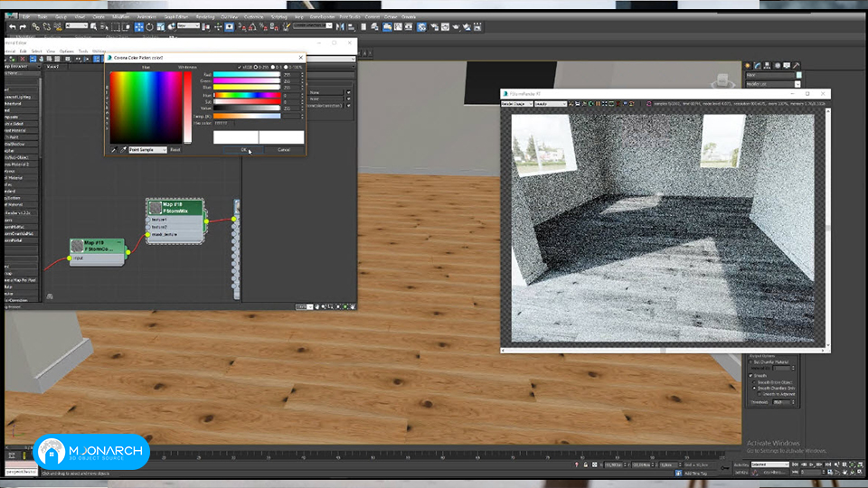This screenshot has width=868, height=488.
Task: Toggle the Angle Snap tool
Action: coord(252,26)
